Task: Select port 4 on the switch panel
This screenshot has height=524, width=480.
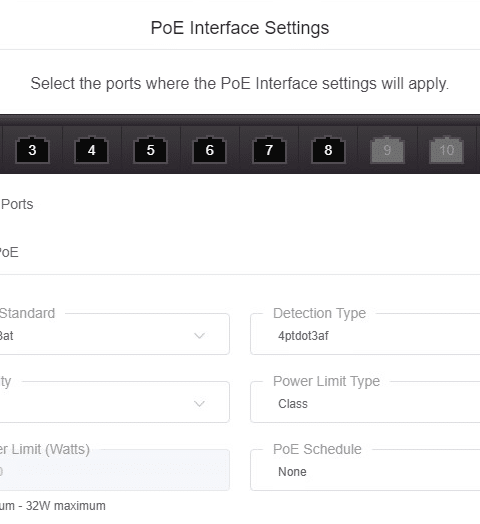Action: [x=91, y=150]
